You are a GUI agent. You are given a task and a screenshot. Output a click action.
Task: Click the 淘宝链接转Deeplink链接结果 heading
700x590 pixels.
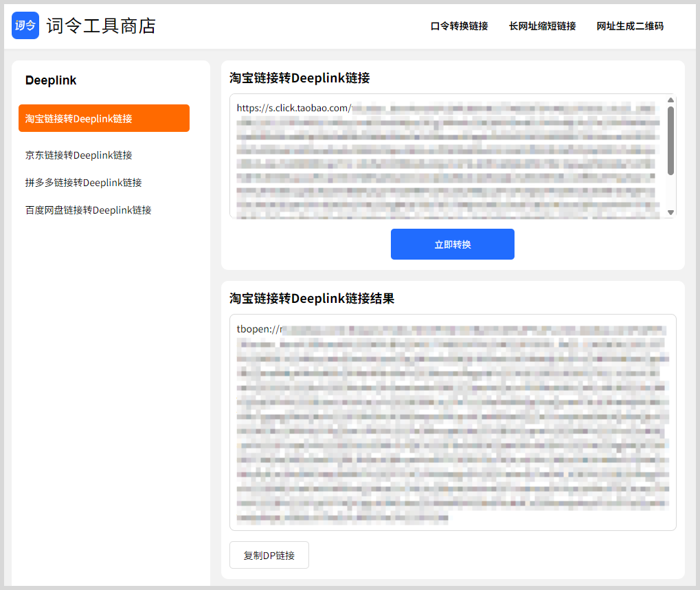point(312,299)
